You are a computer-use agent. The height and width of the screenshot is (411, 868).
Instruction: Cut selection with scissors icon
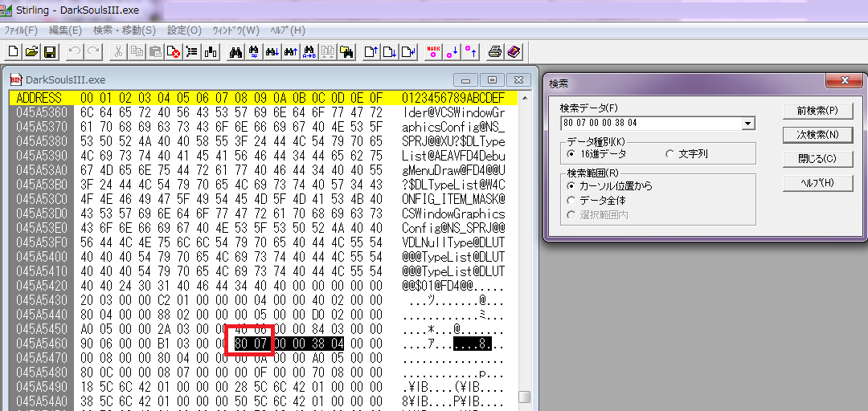(x=118, y=52)
